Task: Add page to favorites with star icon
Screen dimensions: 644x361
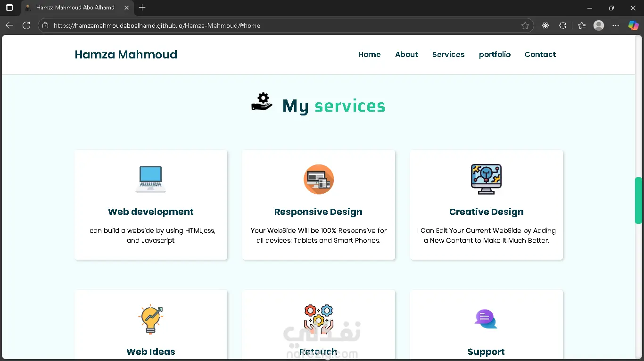Action: pos(525,25)
